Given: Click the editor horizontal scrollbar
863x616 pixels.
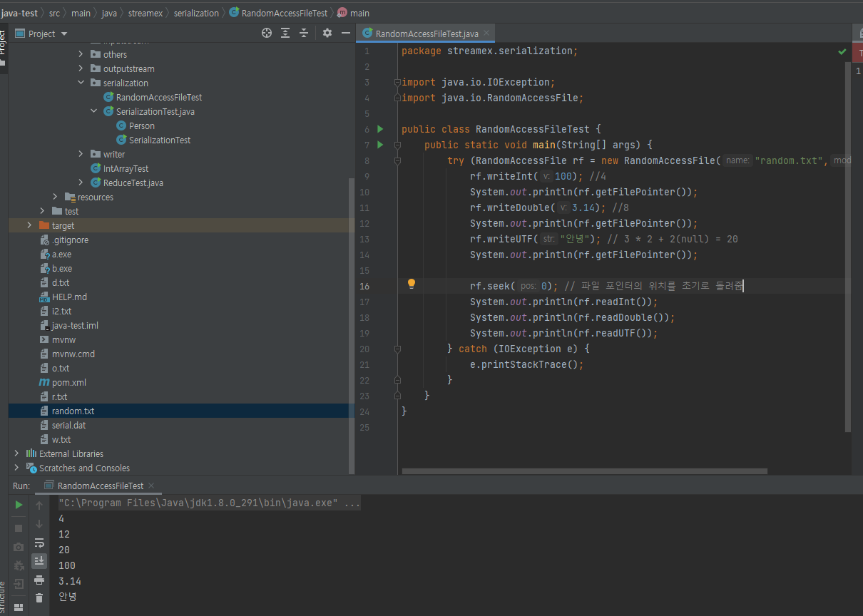Looking at the screenshot, I should click(x=584, y=471).
